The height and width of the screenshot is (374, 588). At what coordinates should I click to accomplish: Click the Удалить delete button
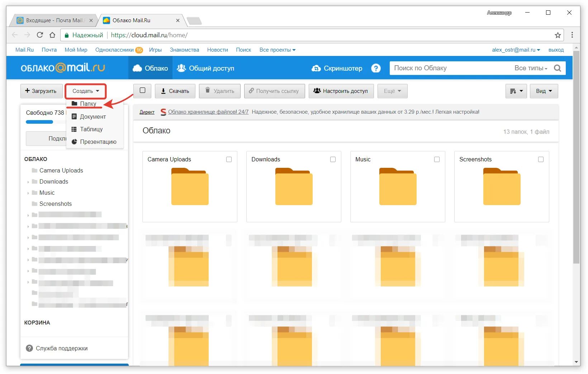(x=219, y=91)
